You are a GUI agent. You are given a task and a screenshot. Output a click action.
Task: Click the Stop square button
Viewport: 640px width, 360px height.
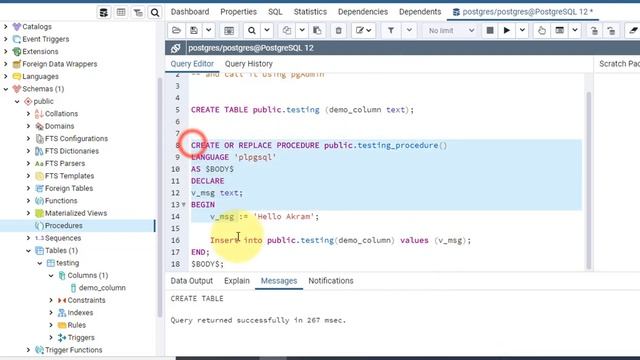tap(490, 31)
